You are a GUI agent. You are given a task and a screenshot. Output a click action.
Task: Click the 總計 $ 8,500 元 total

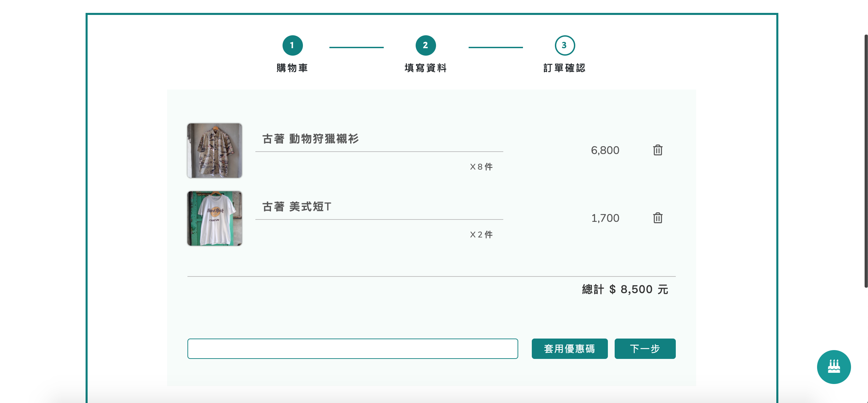pyautogui.click(x=624, y=289)
